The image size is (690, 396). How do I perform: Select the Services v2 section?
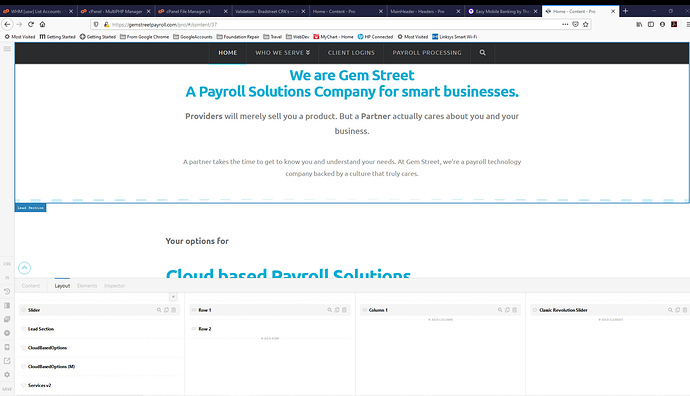pyautogui.click(x=99, y=385)
